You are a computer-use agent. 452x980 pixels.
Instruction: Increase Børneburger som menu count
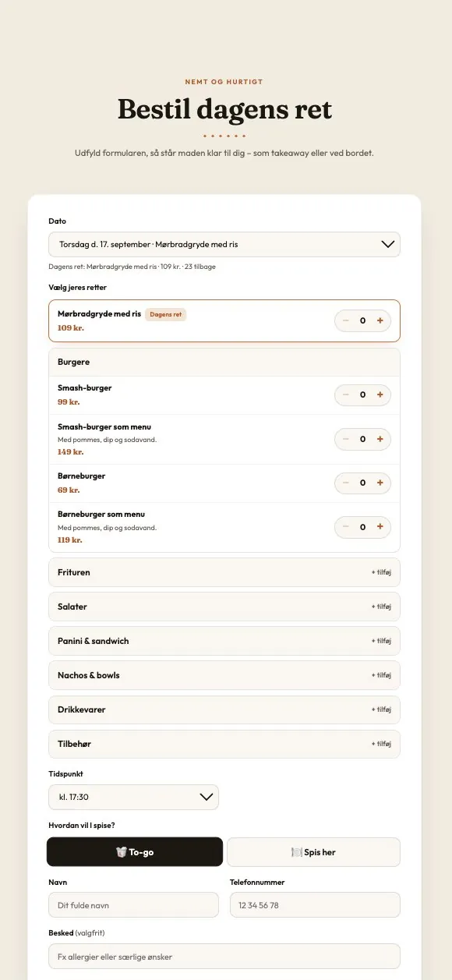[380, 527]
